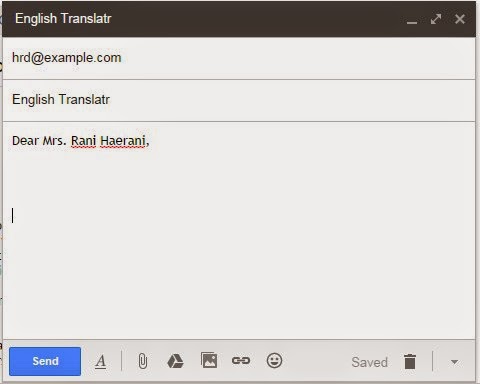The image size is (480, 384).
Task: Click the English Translatr title bar text
Action: click(x=63, y=19)
